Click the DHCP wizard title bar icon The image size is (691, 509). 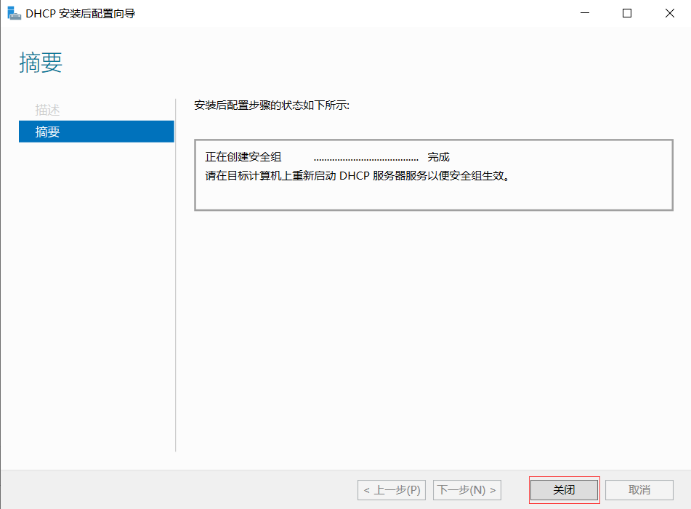[x=14, y=13]
